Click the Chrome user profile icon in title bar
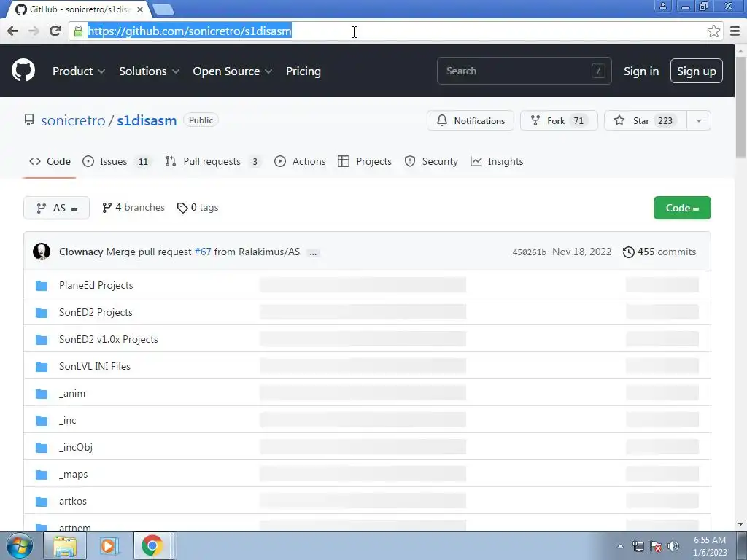 click(662, 6)
